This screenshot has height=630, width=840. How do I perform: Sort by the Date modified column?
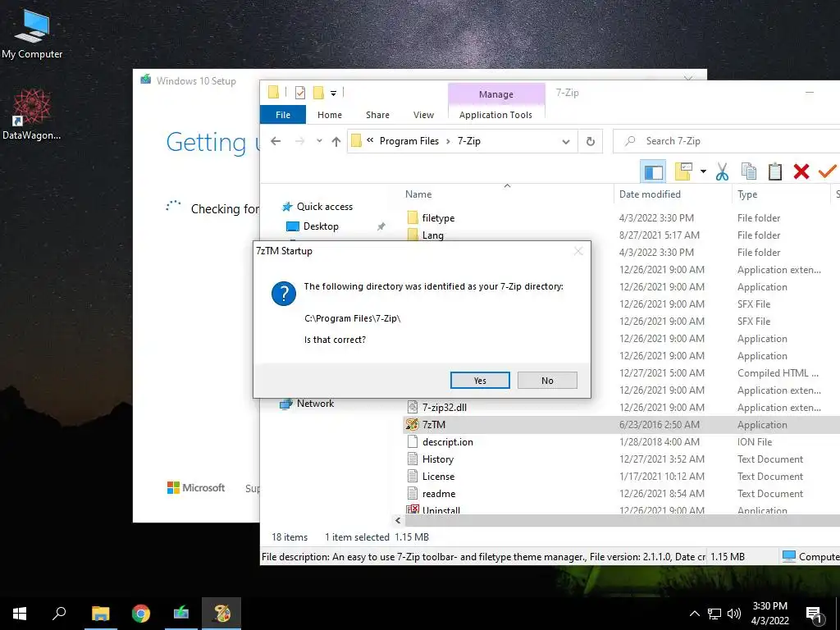point(650,194)
